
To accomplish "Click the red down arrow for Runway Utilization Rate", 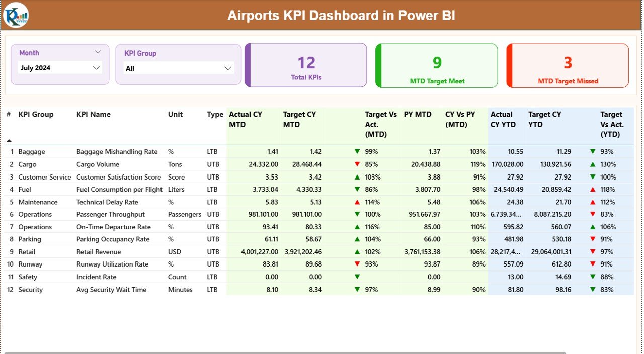I will (356, 264).
